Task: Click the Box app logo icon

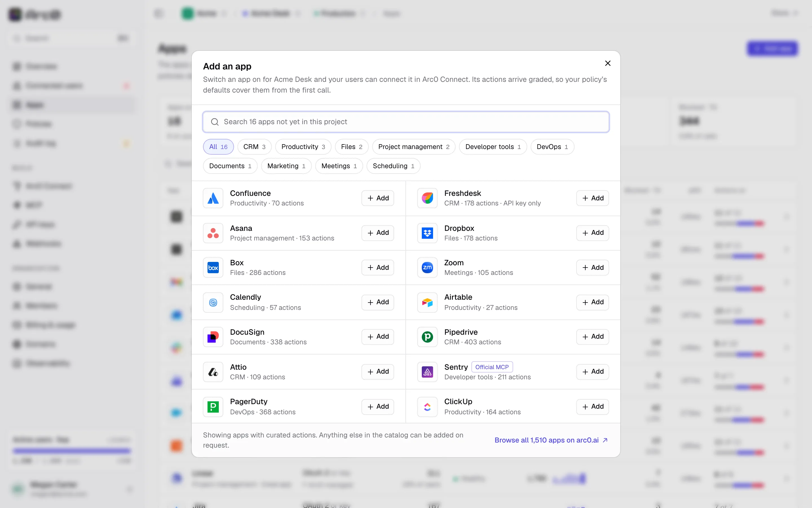Action: pos(213,268)
